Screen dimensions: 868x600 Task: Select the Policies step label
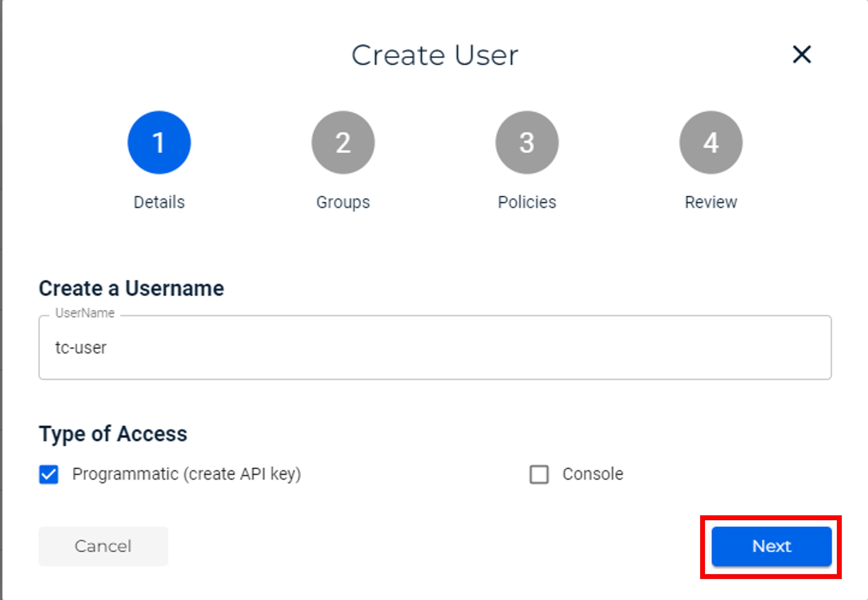point(526,202)
